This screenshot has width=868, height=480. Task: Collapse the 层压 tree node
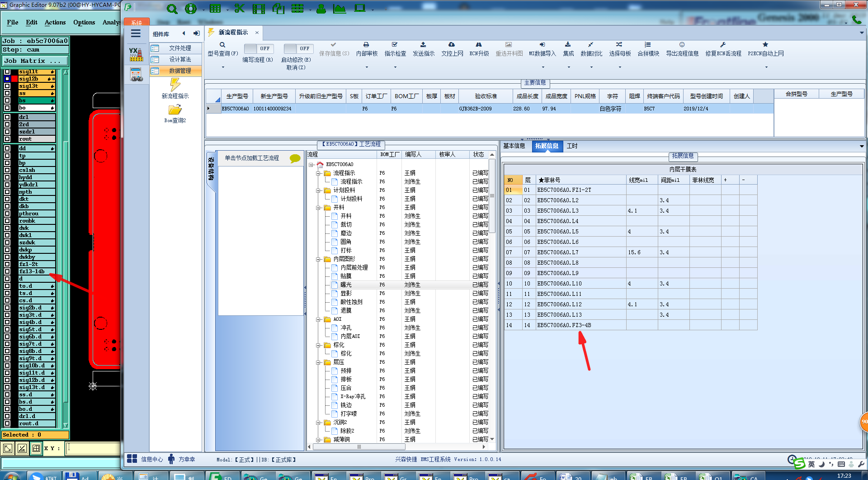click(318, 362)
